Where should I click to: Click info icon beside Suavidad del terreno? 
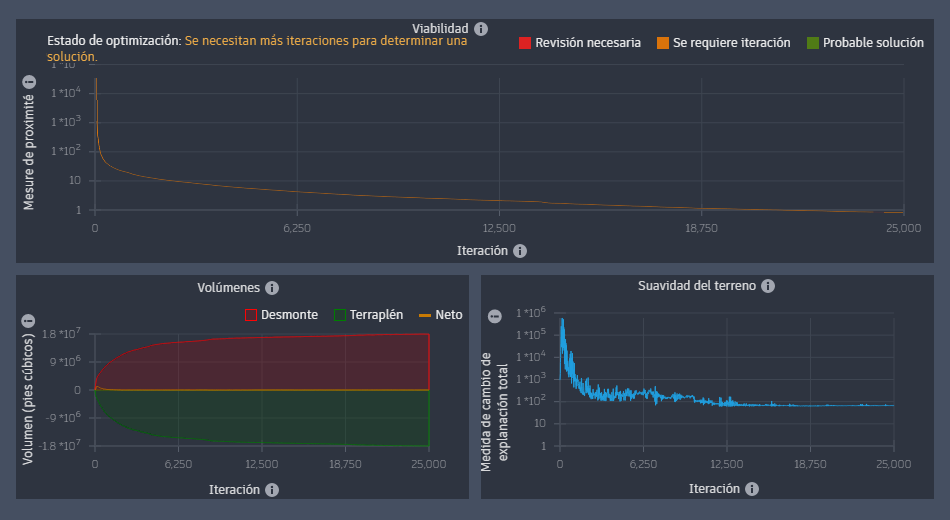(x=768, y=286)
